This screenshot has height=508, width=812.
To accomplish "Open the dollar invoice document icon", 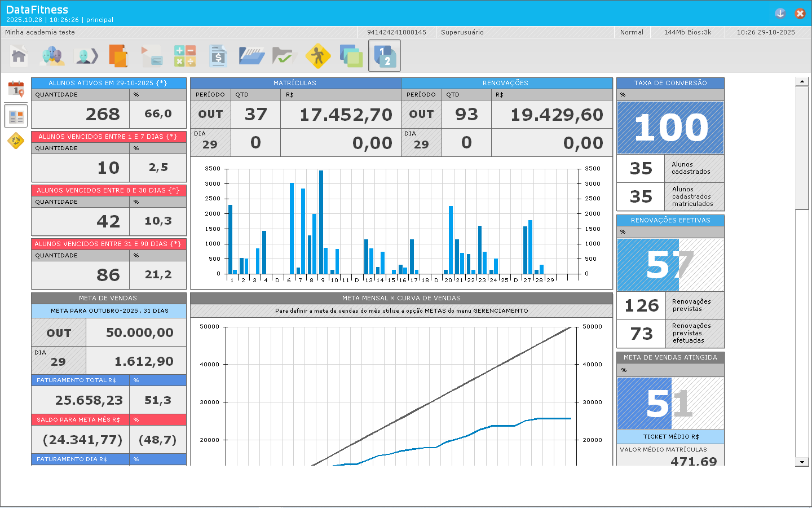I will pos(218,56).
